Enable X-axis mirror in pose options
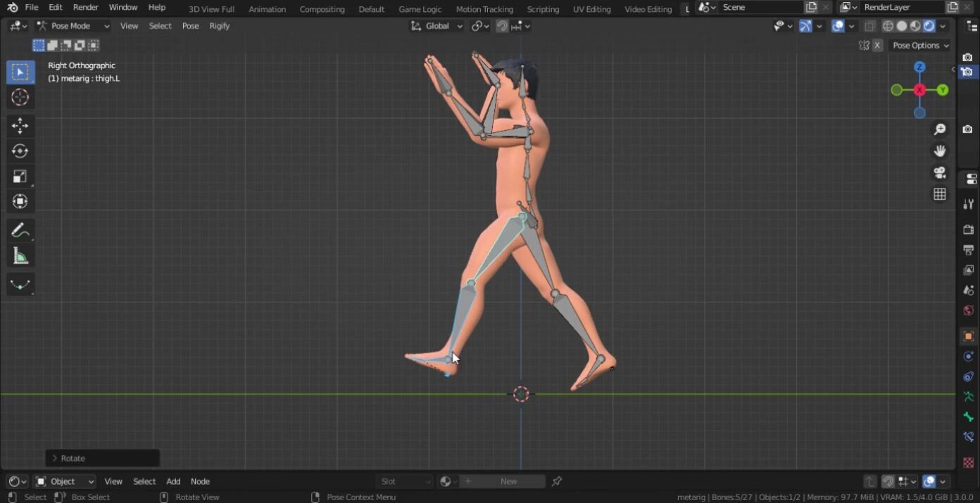This screenshot has height=503, width=980. pos(877,45)
